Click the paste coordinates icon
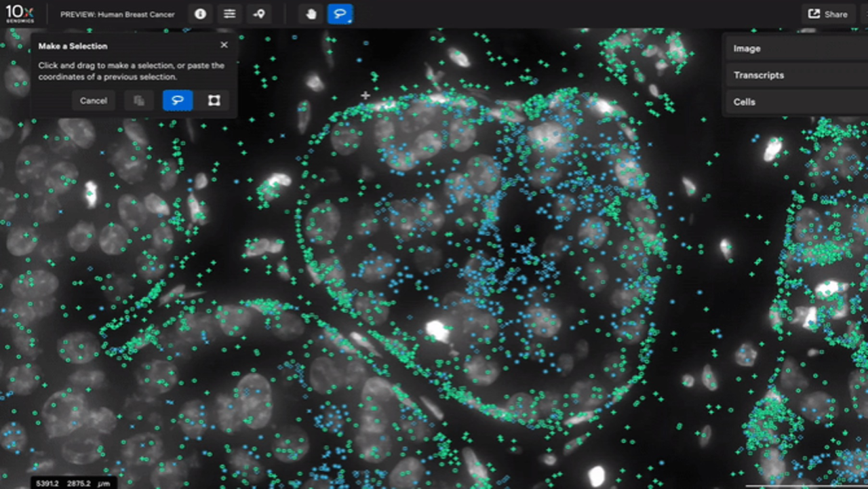The height and width of the screenshot is (489, 868). coord(139,100)
